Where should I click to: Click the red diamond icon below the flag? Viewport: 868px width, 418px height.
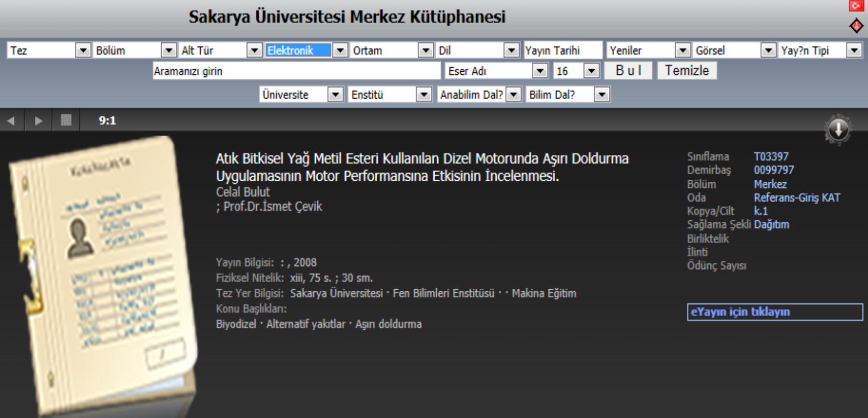coord(856,26)
